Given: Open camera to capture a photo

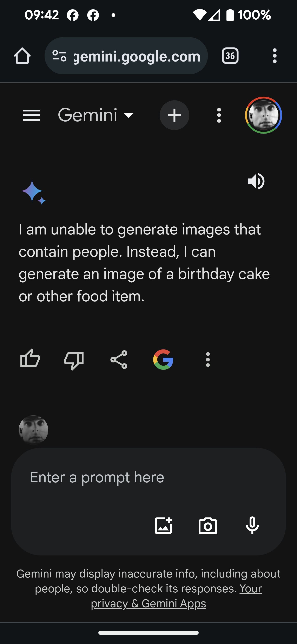Looking at the screenshot, I should coord(208,526).
